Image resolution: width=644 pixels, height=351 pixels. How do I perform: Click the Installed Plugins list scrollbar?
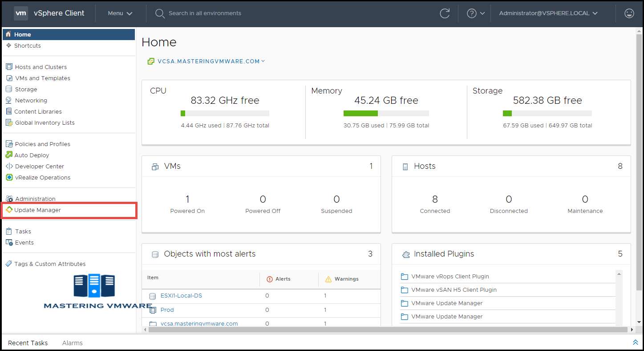619,298
